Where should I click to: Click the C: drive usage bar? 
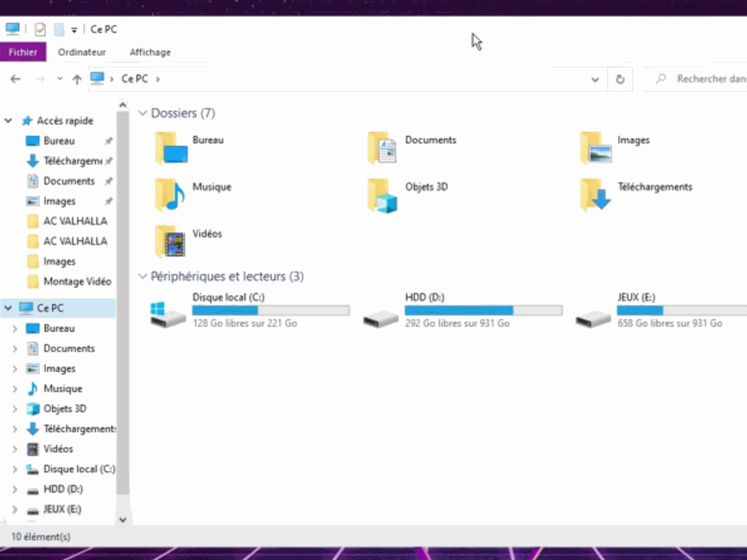[x=270, y=310]
